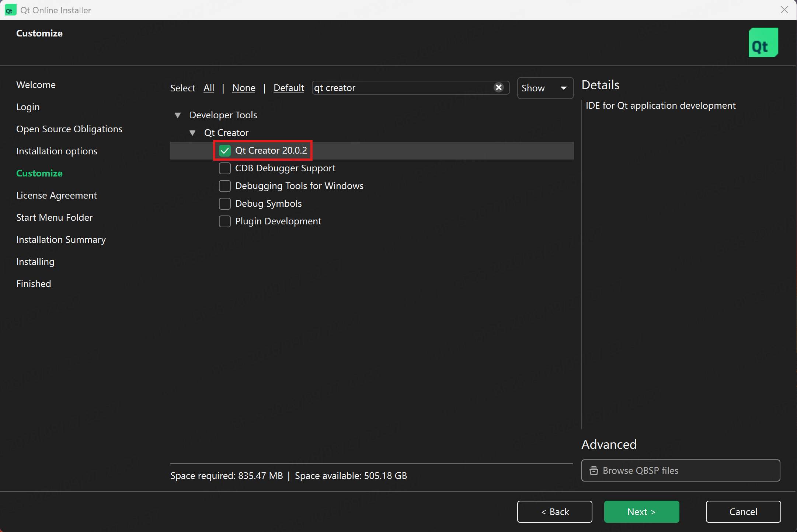Click the Next button
Image resolution: width=797 pixels, height=532 pixels.
coord(641,512)
